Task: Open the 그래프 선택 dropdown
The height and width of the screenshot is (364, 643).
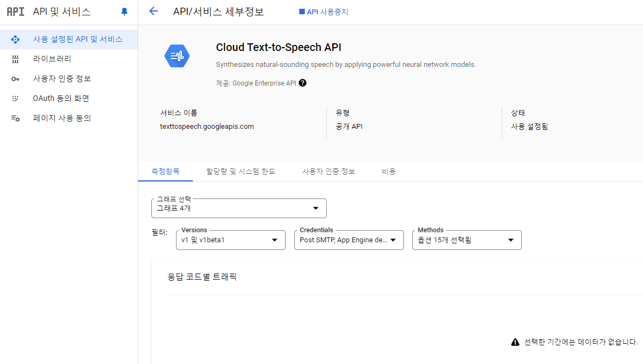Action: coord(238,208)
